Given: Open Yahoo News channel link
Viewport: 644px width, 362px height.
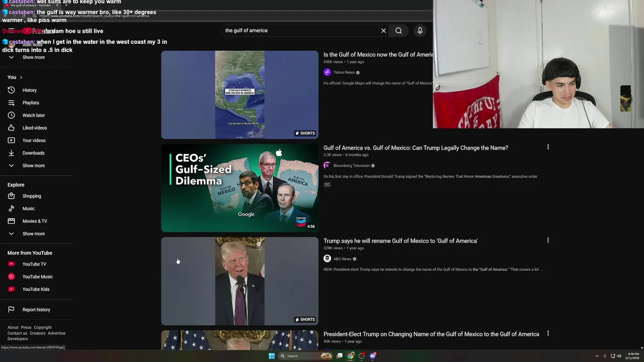Looking at the screenshot, I should point(344,72).
